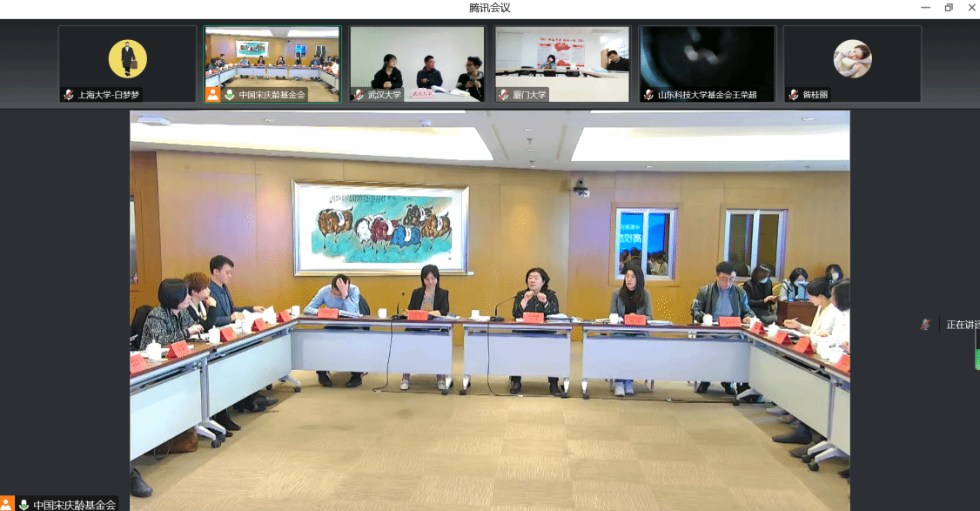Click muted mic icon on 武汉大学 tile
The image size is (980, 511).
pos(359,95)
